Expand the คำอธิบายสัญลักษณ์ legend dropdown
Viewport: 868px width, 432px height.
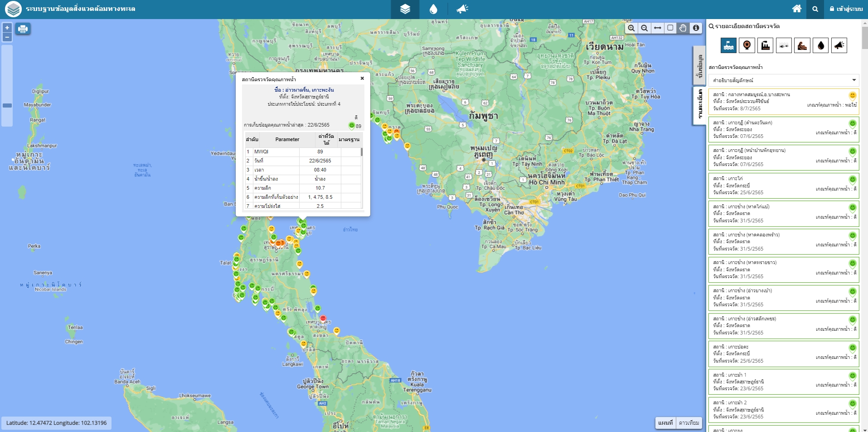coord(784,80)
